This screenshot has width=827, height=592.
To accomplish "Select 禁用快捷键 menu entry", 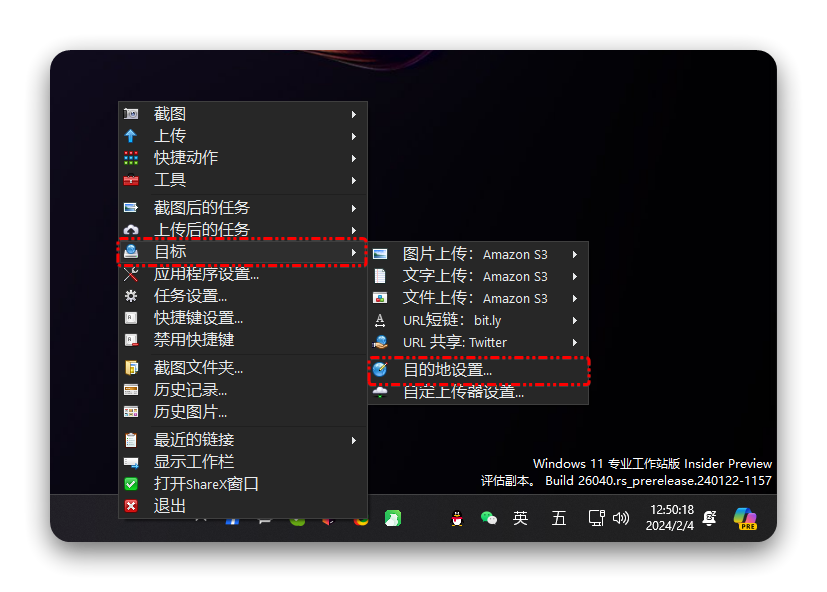I will (x=243, y=340).
